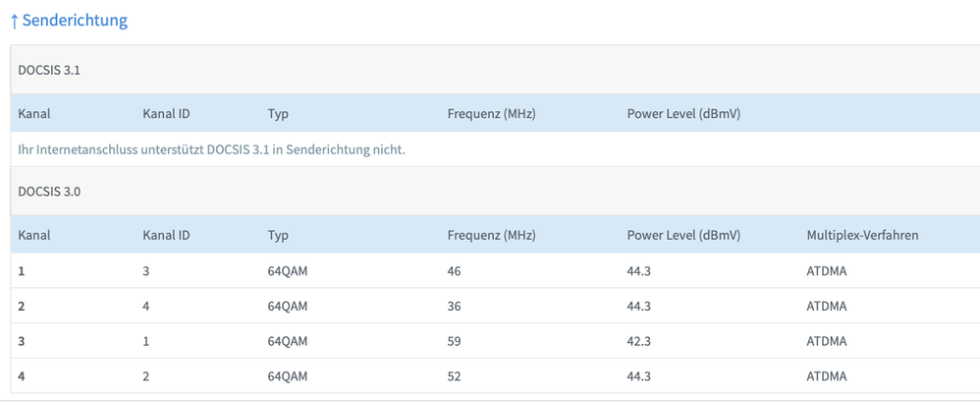Click ATDMA in the channel 4 row
980x403 pixels.
826,375
